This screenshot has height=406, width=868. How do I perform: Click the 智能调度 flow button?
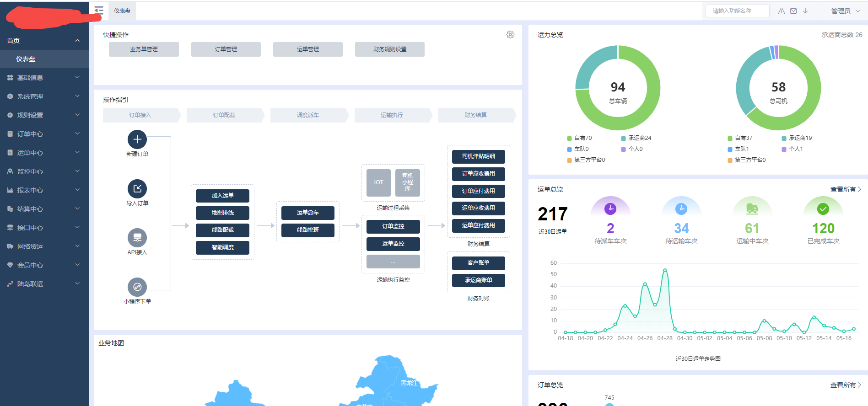tap(222, 247)
